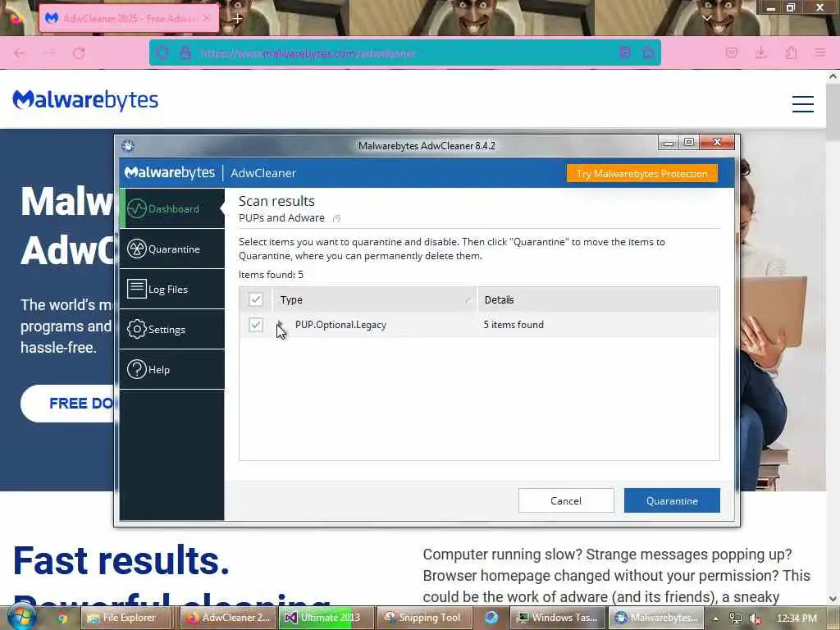Open the Firefox application menu
Screen dimensions: 840x630
coord(820,52)
